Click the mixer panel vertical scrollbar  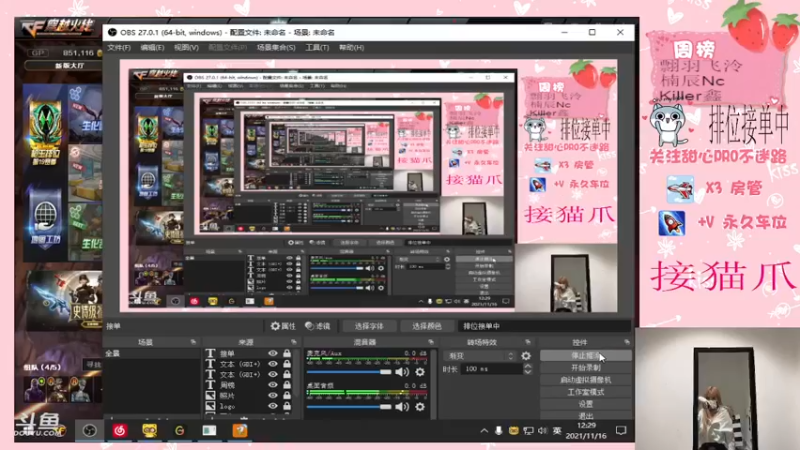point(434,383)
